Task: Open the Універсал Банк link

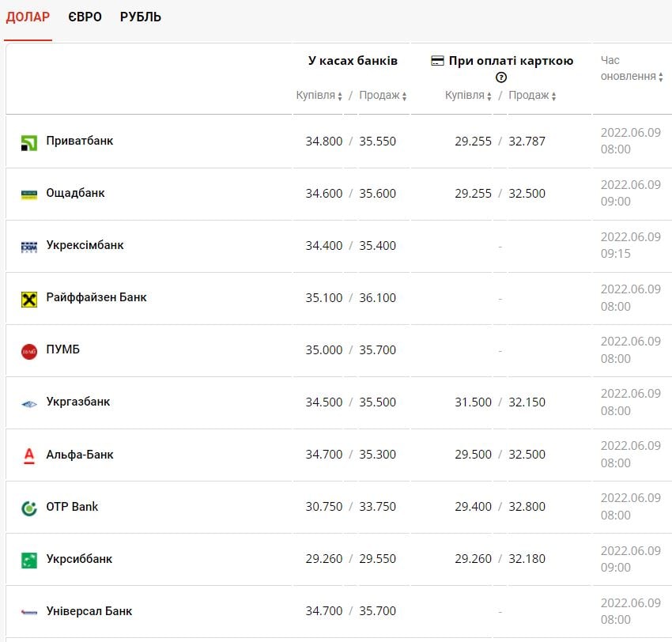Action: [x=89, y=611]
